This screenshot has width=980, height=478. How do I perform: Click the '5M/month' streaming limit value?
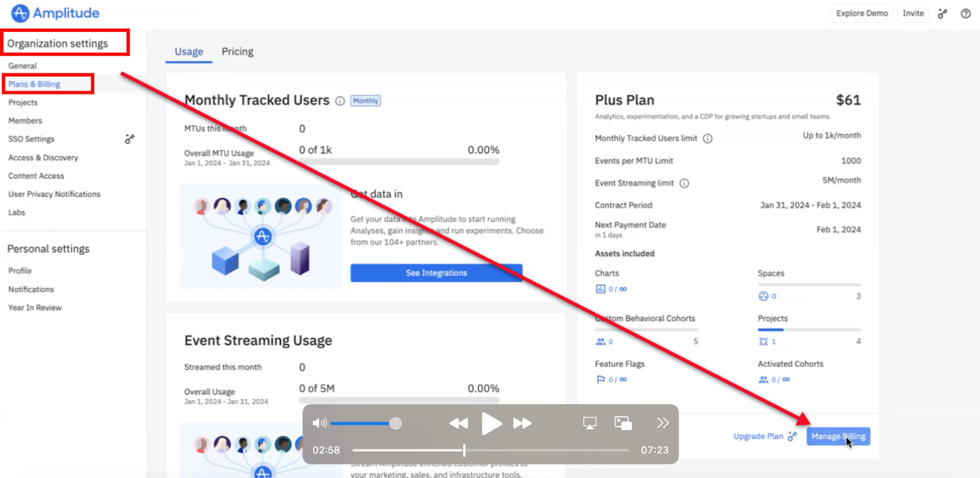tap(842, 180)
